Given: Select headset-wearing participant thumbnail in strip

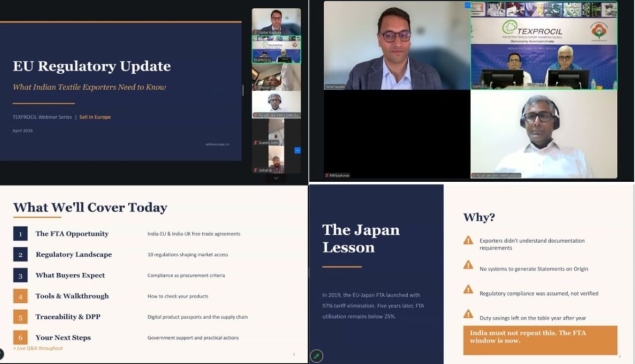Looking at the screenshot, I should coord(276,104).
